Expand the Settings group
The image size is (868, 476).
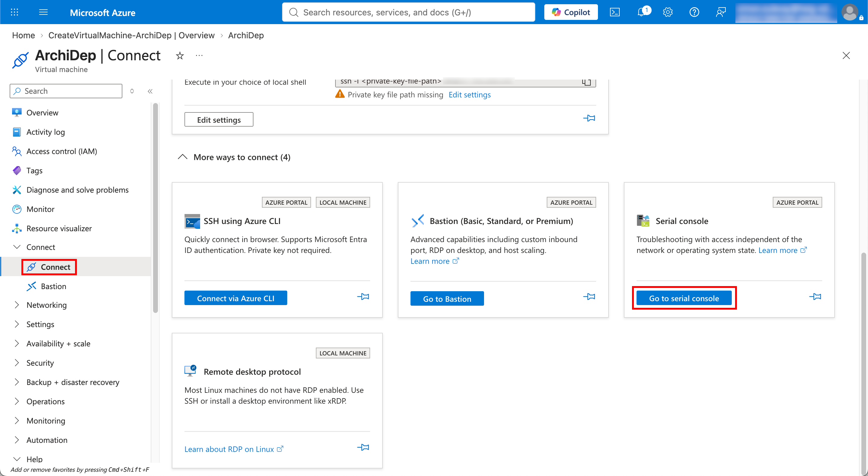[x=17, y=324]
